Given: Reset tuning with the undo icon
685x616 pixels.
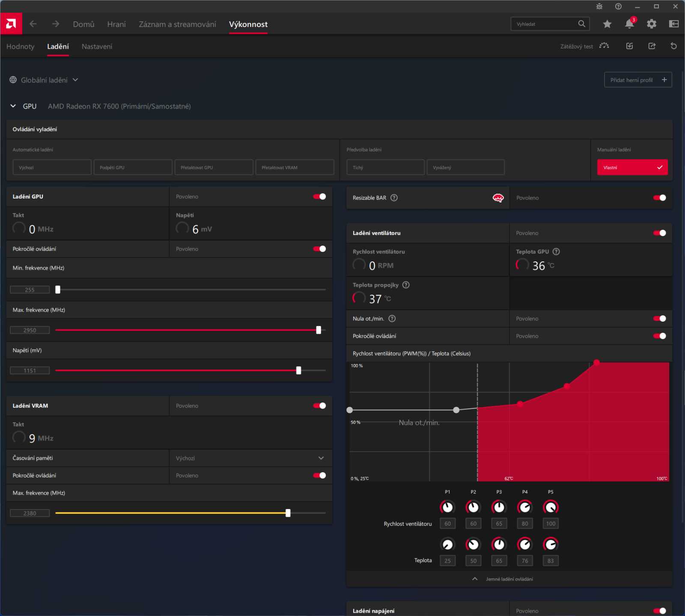Looking at the screenshot, I should click(x=674, y=46).
